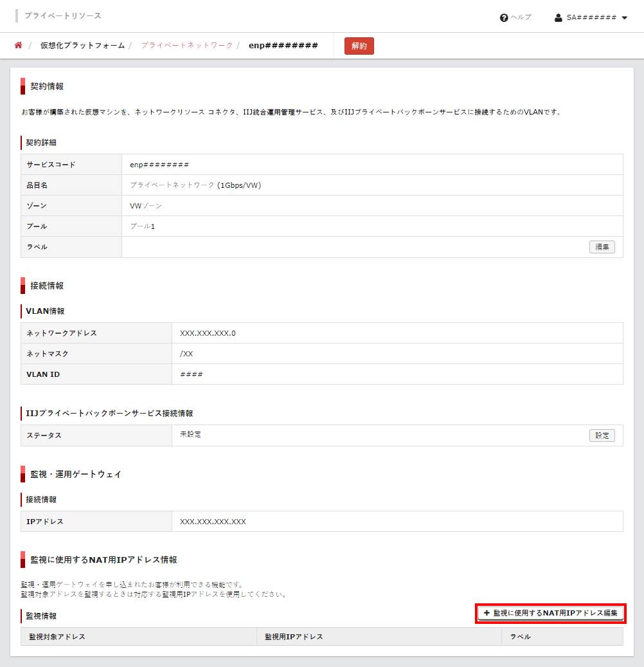Expand the SA####### account dropdown caret
Image resolution: width=644 pixels, height=667 pixels.
pyautogui.click(x=625, y=18)
